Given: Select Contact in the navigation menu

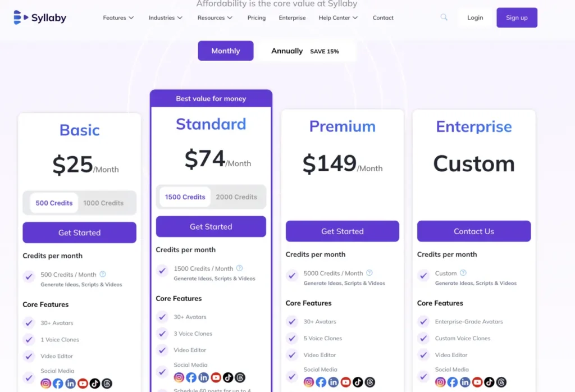Looking at the screenshot, I should (x=382, y=18).
